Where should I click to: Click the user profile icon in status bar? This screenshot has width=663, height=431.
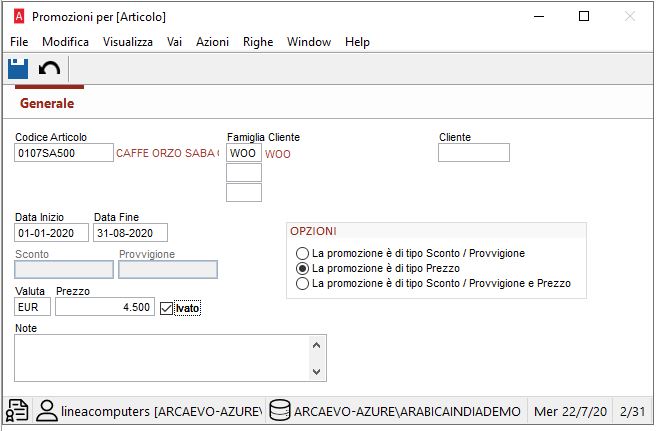(45, 411)
